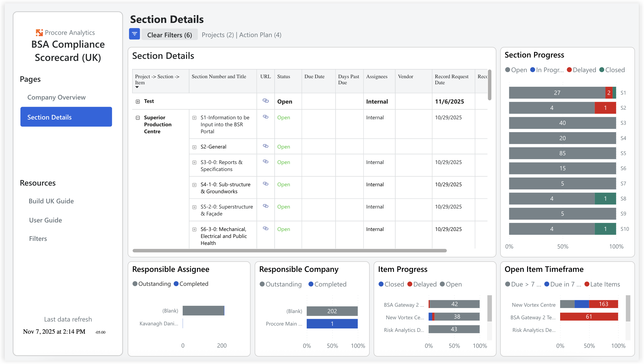Screen dimensions: 644x364
Task: Click the chain icon on S3-0-0 Reports row
Action: pos(265,162)
